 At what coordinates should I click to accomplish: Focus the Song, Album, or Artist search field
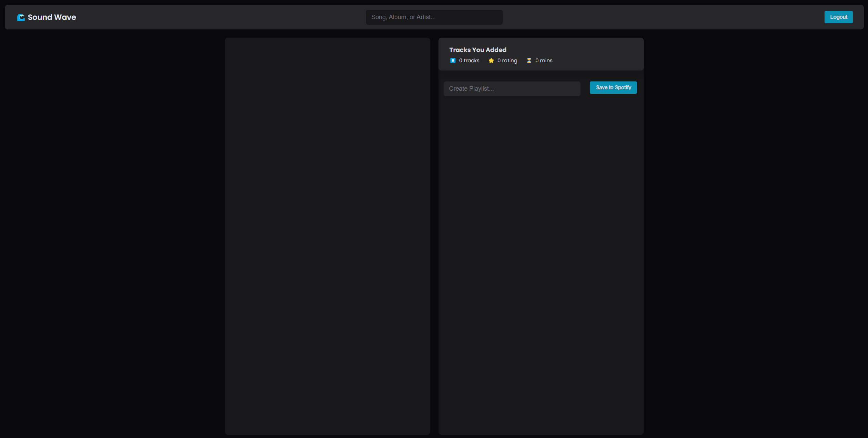click(x=434, y=17)
